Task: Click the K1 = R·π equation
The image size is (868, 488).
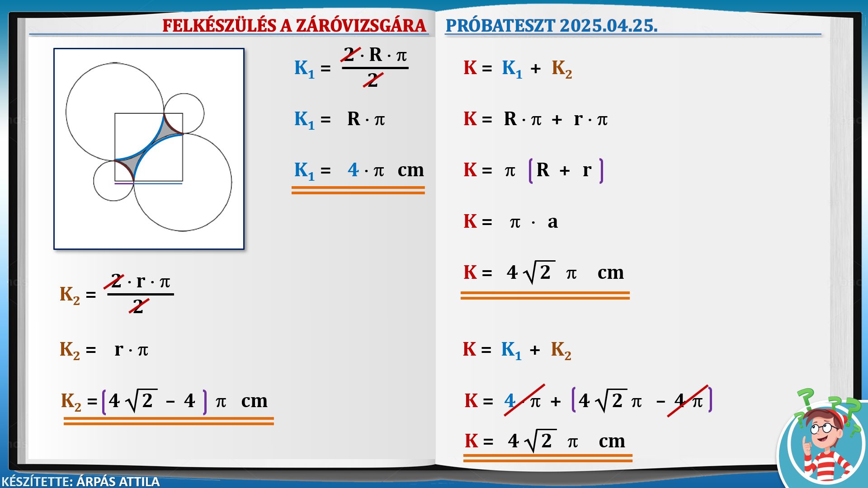Action: pos(340,119)
